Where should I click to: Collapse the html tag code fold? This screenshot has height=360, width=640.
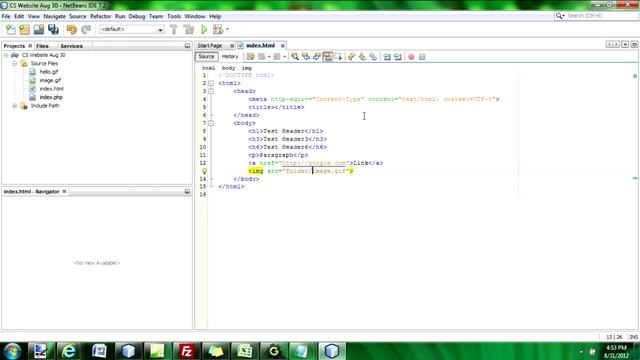211,83
